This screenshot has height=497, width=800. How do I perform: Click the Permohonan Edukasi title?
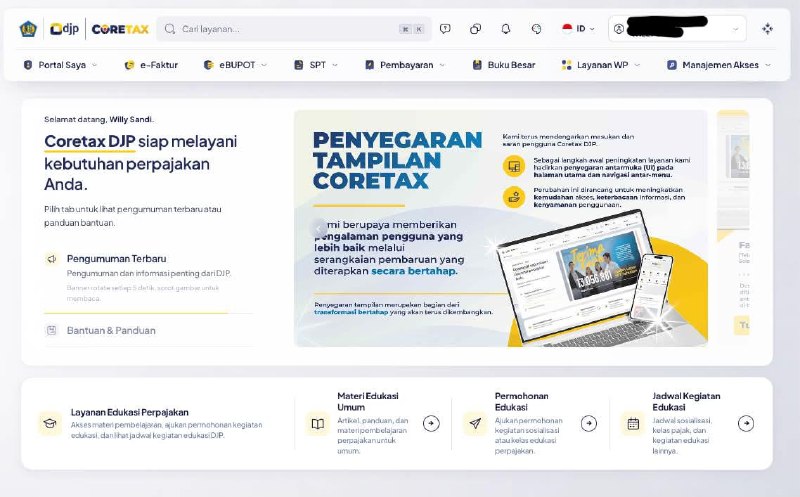pos(521,402)
